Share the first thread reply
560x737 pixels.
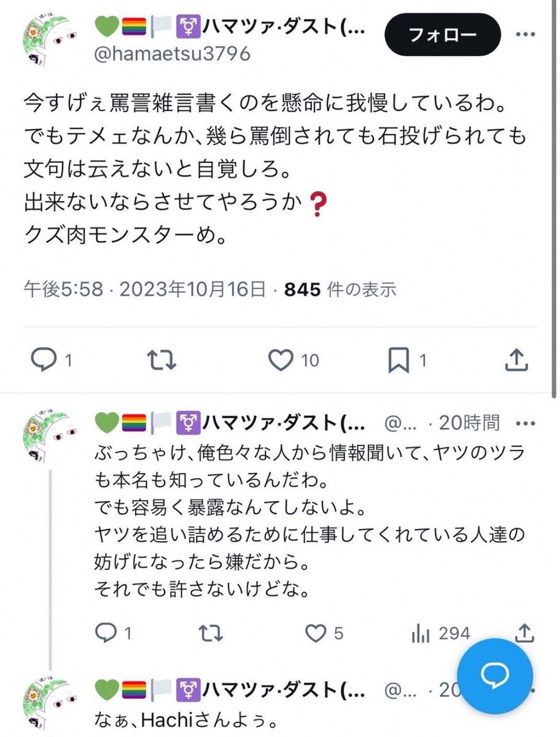[525, 632]
